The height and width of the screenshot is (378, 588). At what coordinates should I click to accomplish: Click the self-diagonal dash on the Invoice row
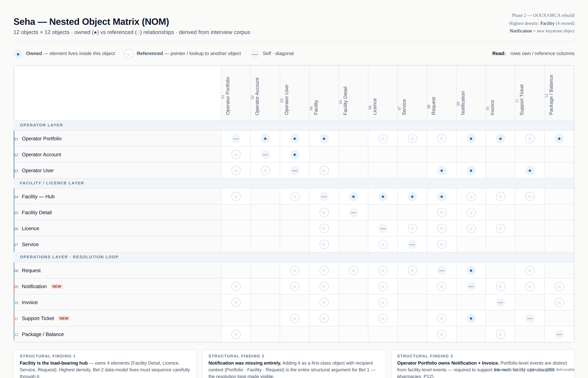point(500,302)
